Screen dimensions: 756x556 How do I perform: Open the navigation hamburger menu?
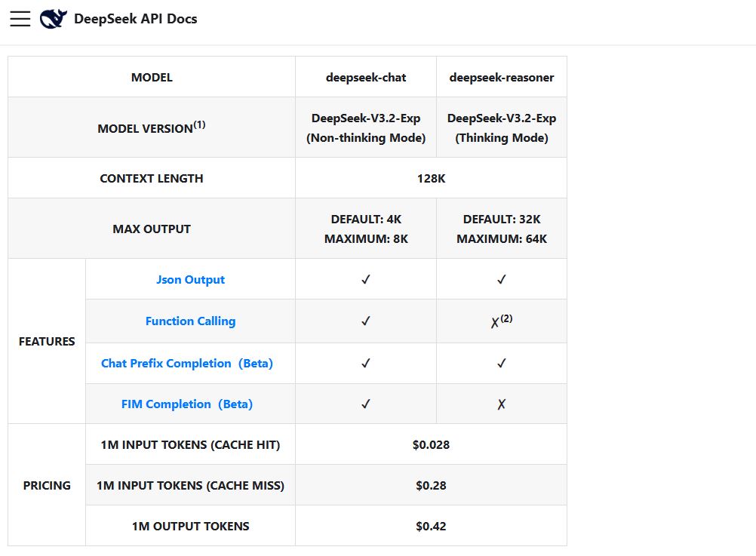point(20,19)
